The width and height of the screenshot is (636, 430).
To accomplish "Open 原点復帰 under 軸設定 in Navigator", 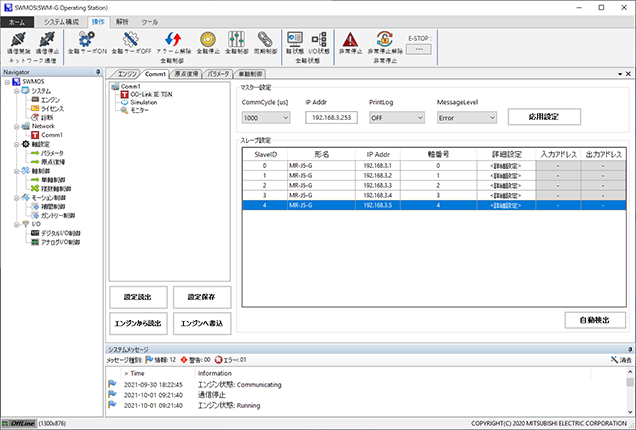I will point(48,162).
